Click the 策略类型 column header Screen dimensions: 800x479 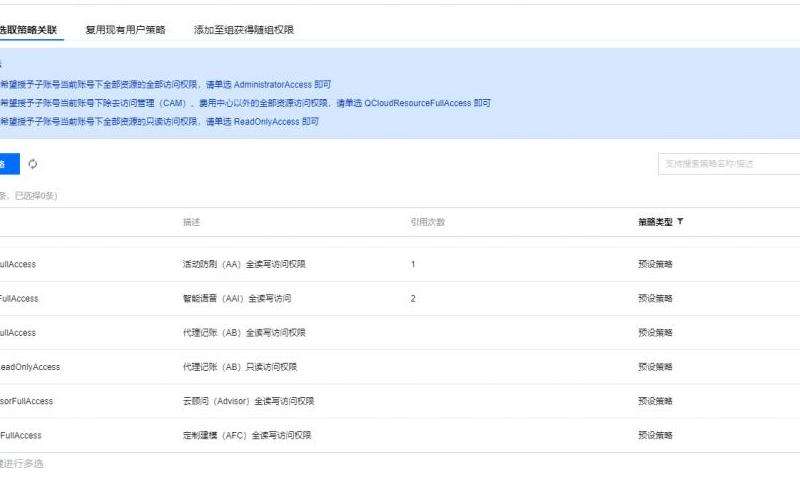pos(655,221)
